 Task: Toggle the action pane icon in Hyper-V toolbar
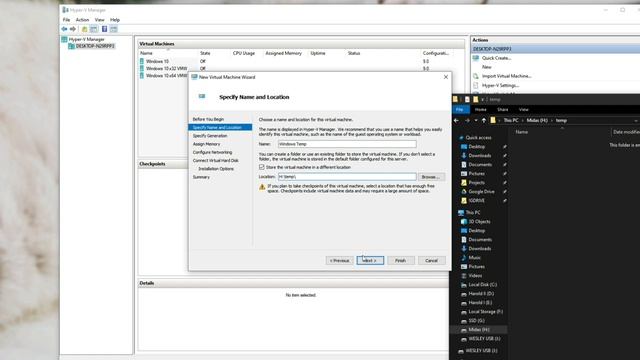pyautogui.click(x=113, y=29)
